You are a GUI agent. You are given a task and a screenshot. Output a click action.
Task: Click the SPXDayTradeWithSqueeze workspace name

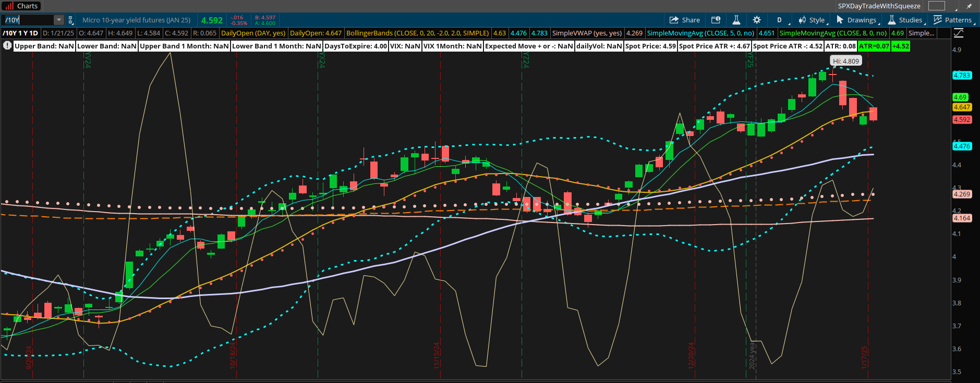[x=879, y=6]
